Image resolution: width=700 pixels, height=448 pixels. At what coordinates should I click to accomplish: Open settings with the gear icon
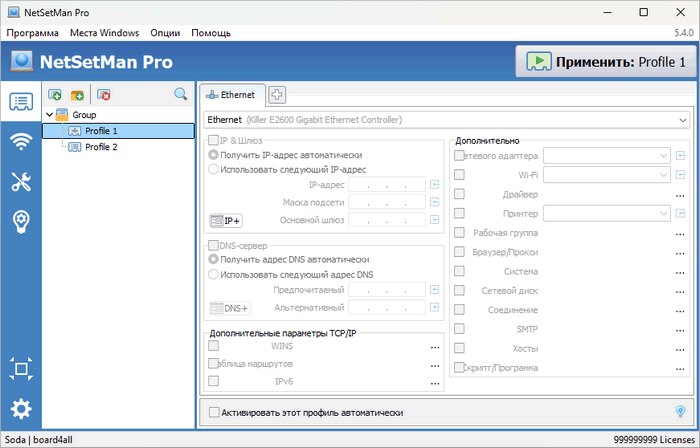point(21,409)
